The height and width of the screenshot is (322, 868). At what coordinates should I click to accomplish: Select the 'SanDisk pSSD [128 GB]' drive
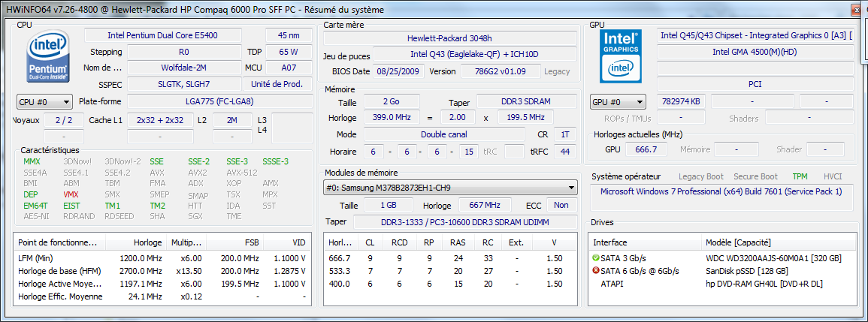point(721,271)
